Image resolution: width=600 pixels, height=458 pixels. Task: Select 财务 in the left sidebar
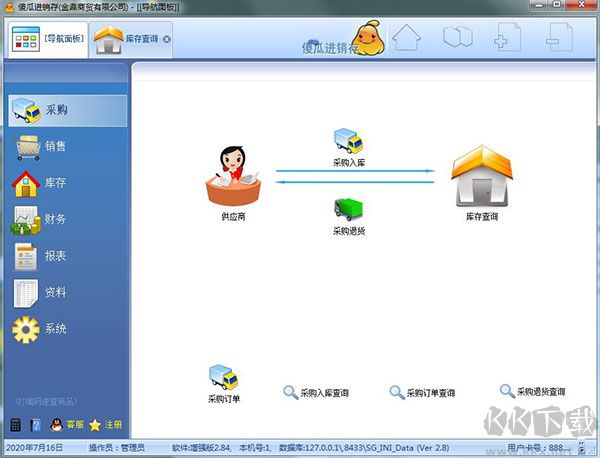tap(55, 219)
